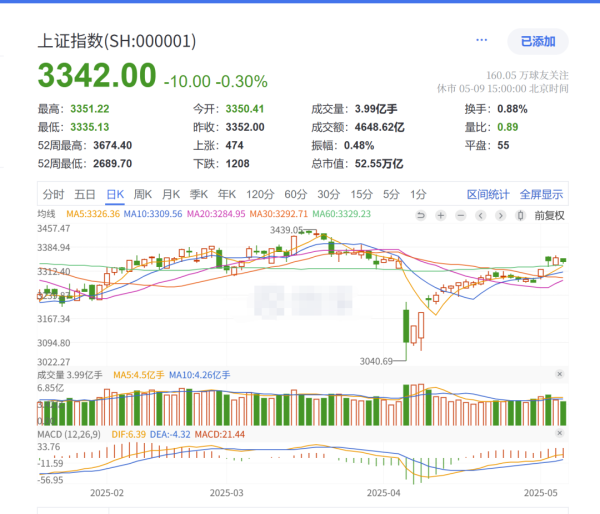Click the 3040.69 low price marker
The width and height of the screenshot is (600, 514).
(376, 361)
